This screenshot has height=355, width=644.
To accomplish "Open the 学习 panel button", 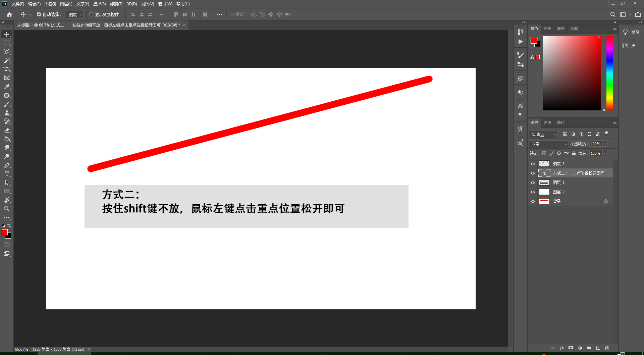I will (631, 32).
